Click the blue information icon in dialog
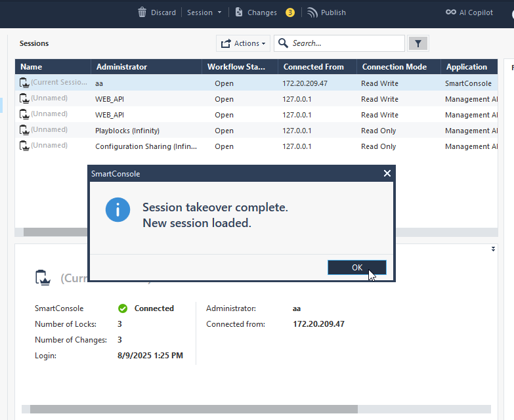This screenshot has width=514, height=420. point(118,210)
